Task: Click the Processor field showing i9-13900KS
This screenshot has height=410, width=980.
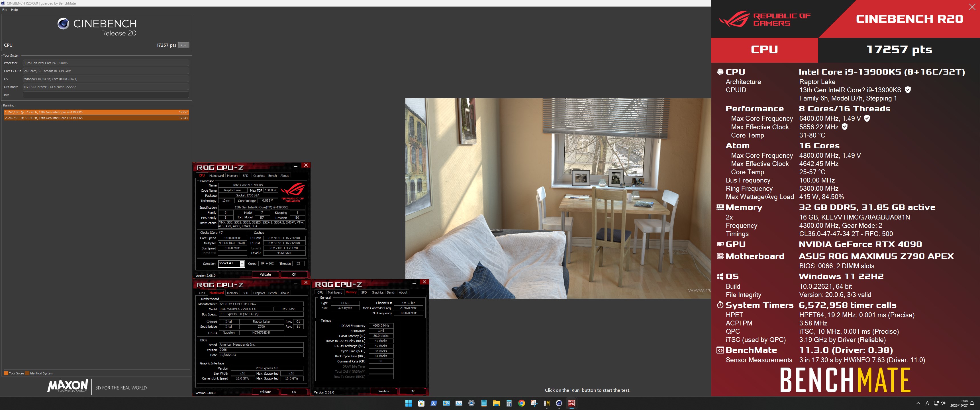Action: click(x=106, y=63)
